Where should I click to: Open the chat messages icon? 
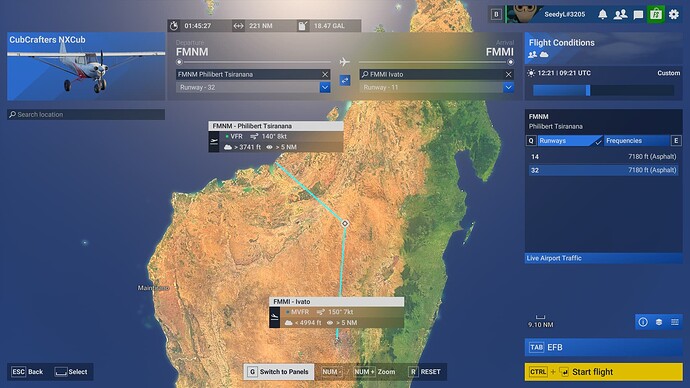tap(638, 15)
